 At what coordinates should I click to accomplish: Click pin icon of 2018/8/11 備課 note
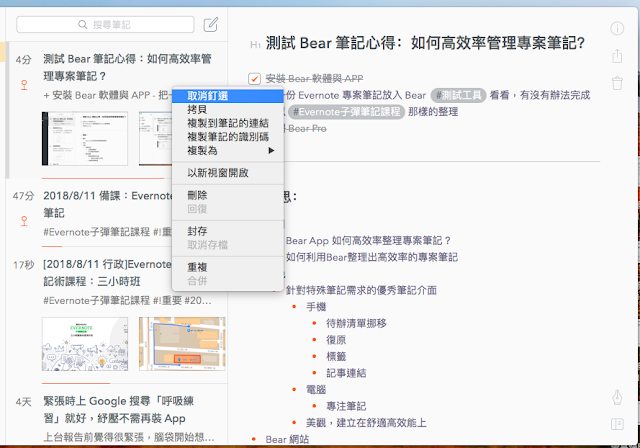click(24, 221)
